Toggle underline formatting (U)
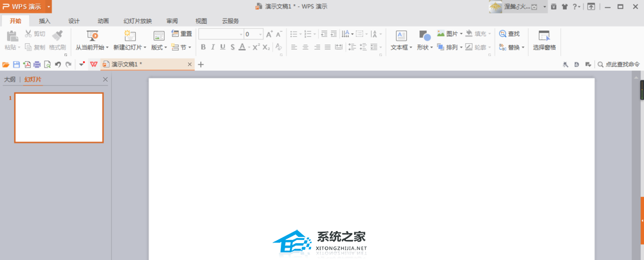644x260 pixels. [x=223, y=47]
